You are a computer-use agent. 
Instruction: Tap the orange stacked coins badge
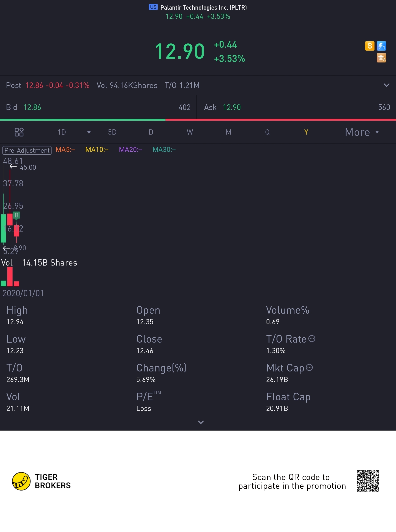click(x=381, y=58)
